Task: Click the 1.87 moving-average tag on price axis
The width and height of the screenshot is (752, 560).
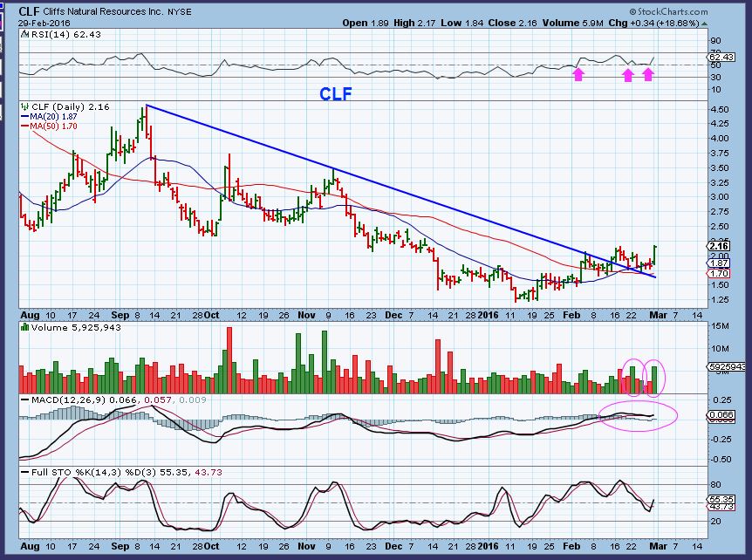Action: pyautogui.click(x=720, y=263)
